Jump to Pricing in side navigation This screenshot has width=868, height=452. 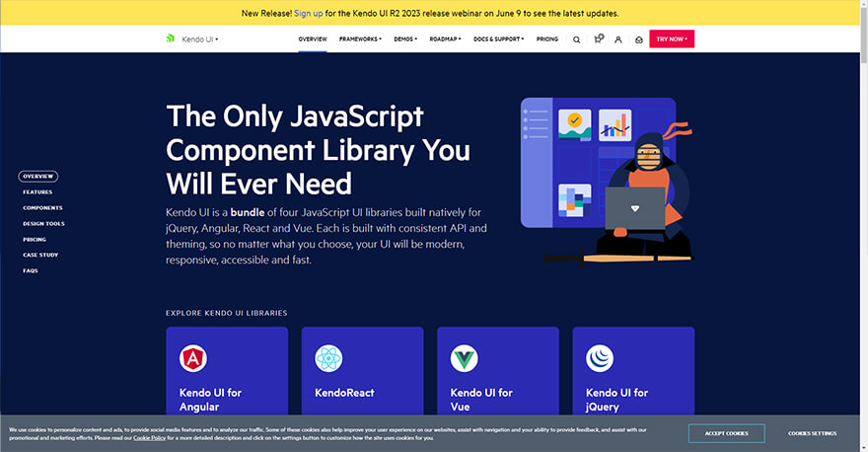[x=35, y=239]
